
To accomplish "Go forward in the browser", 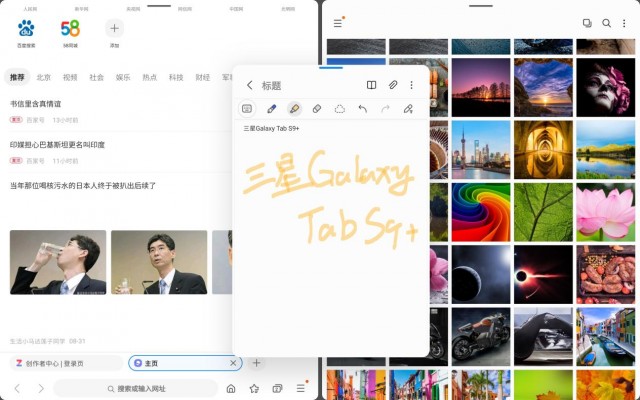I will pos(41,388).
